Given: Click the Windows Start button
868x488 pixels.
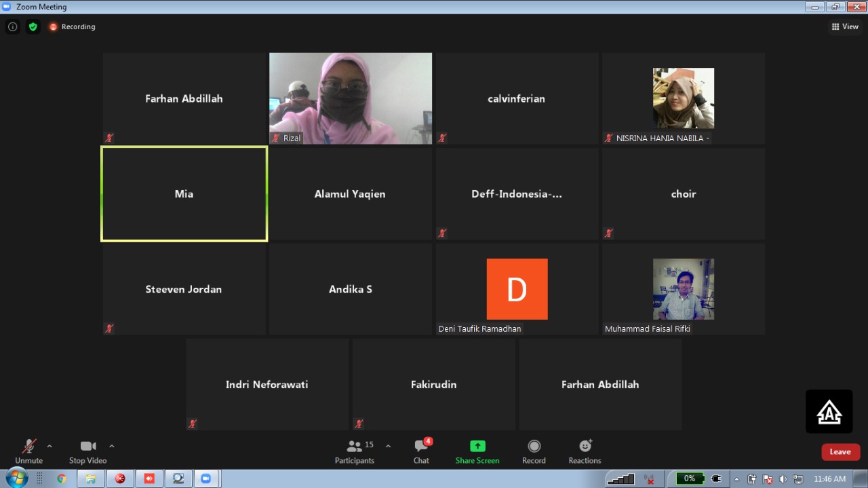Looking at the screenshot, I should 16,478.
